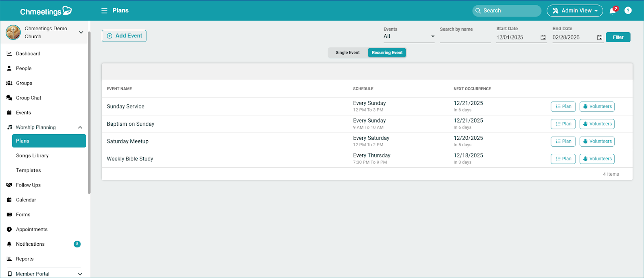Click the Chmeetings logo
The image size is (644, 278).
(46, 11)
